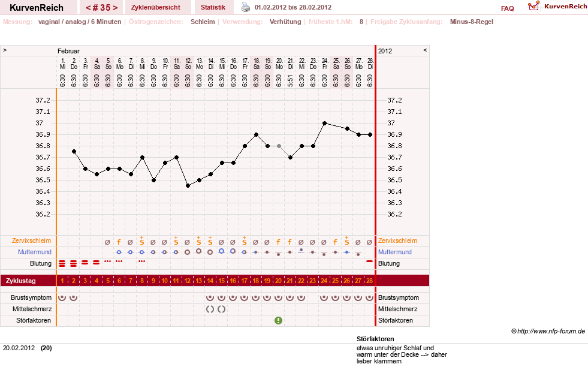This screenshot has width=588, height=379.
Task: Open the Statistik tab
Action: click(x=213, y=7)
